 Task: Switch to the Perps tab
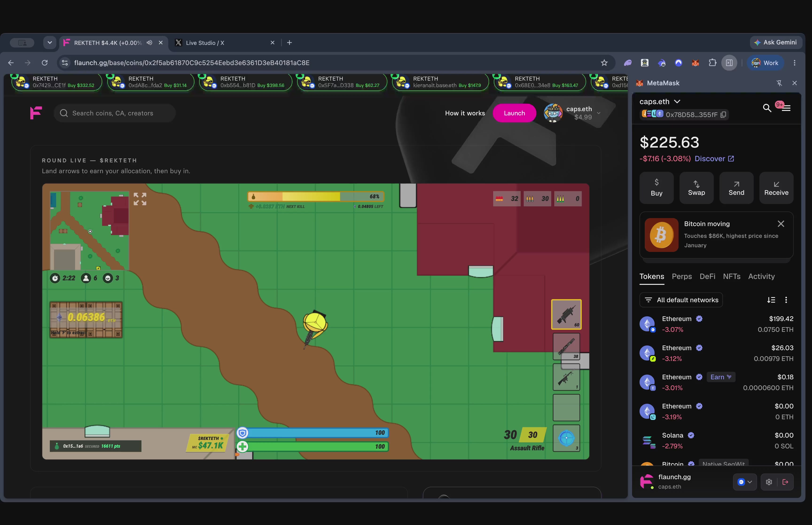[682, 276]
